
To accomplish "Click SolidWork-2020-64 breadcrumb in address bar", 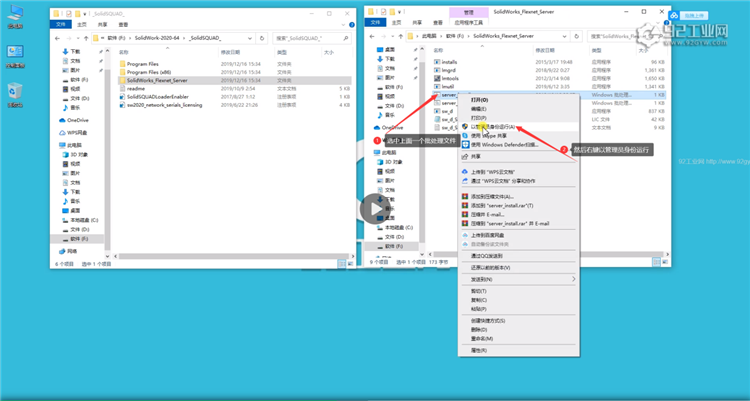I will coord(157,38).
